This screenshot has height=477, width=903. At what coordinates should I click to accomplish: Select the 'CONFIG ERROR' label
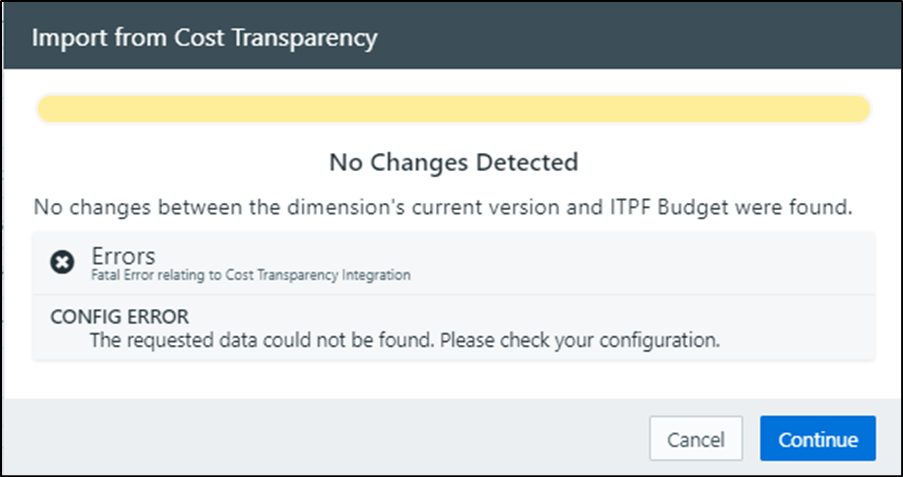[x=119, y=317]
